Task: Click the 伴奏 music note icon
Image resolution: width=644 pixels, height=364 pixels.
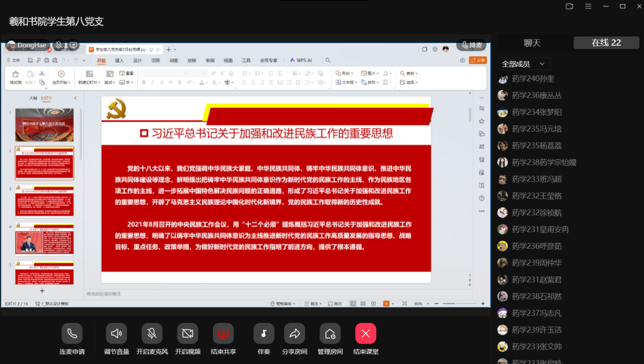Action: coord(264,334)
